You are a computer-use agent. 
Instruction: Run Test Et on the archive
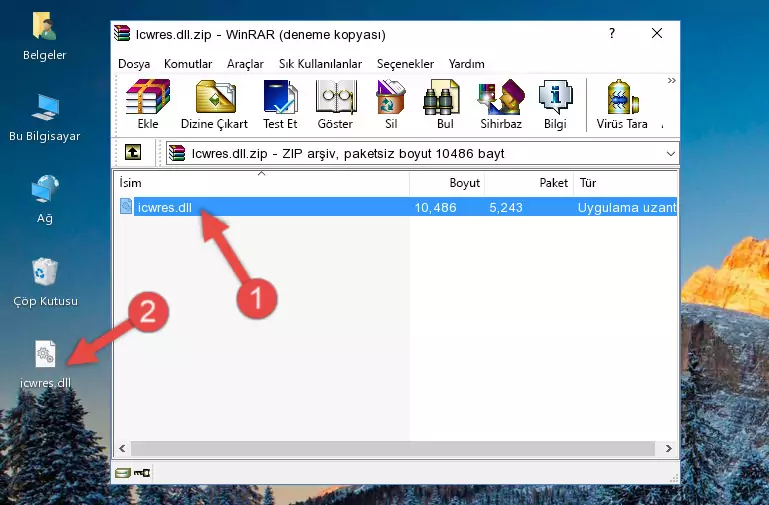(280, 104)
